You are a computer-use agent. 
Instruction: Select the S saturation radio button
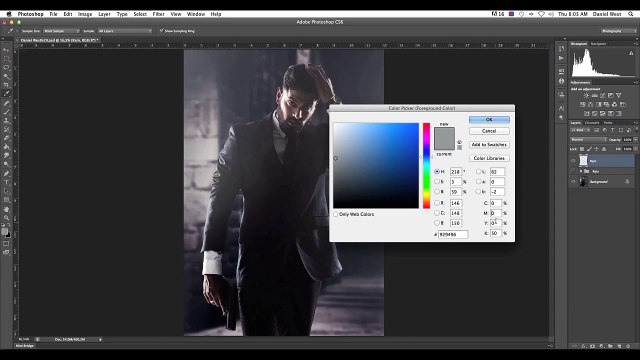437,182
